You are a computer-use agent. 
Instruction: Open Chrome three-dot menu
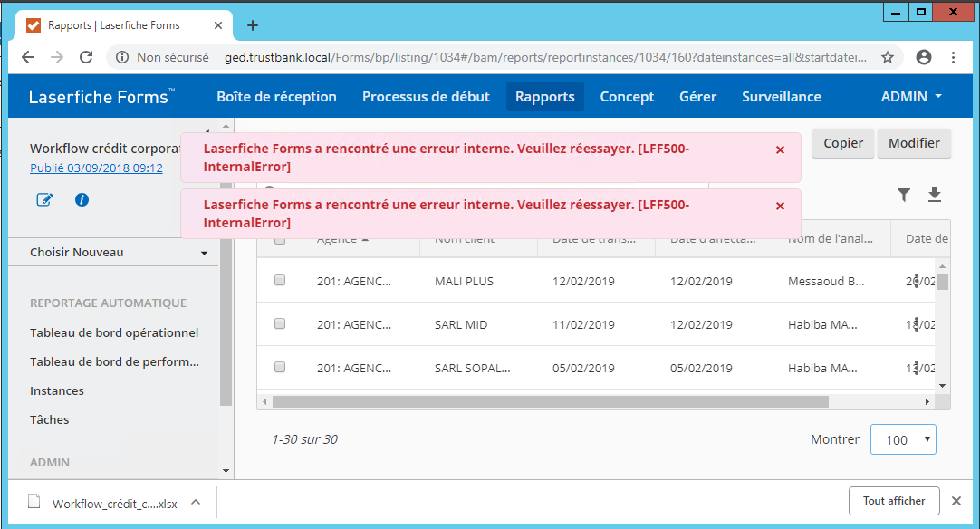[953, 58]
